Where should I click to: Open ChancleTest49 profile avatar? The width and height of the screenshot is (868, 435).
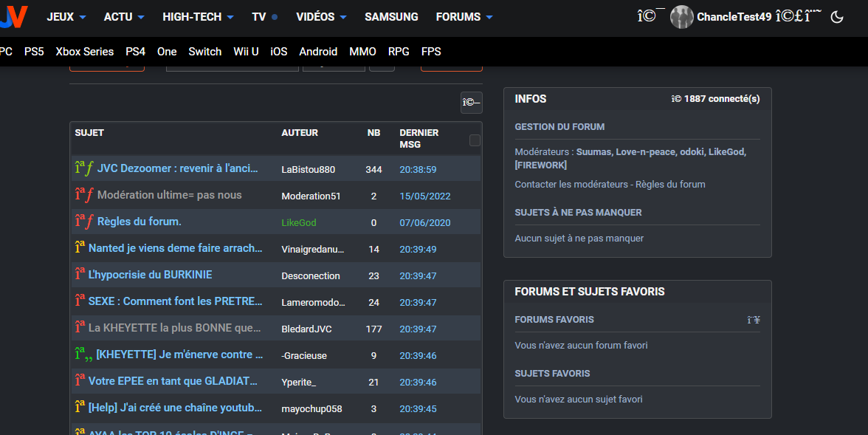[x=681, y=17]
